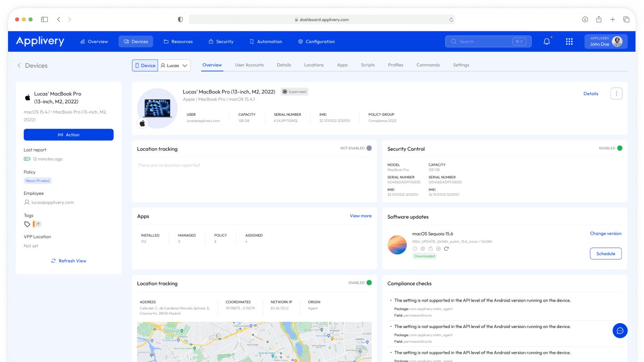Open the Security menu item
644x362 pixels.
pyautogui.click(x=221, y=42)
